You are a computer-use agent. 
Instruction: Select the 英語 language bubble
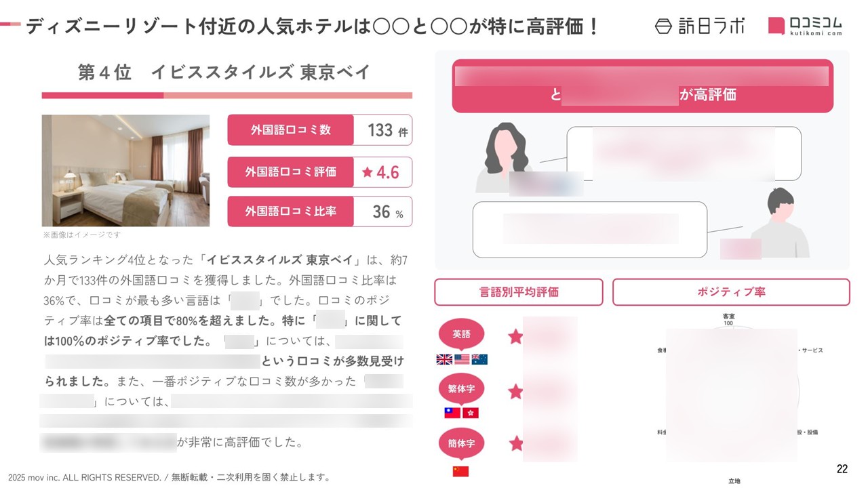[461, 335]
